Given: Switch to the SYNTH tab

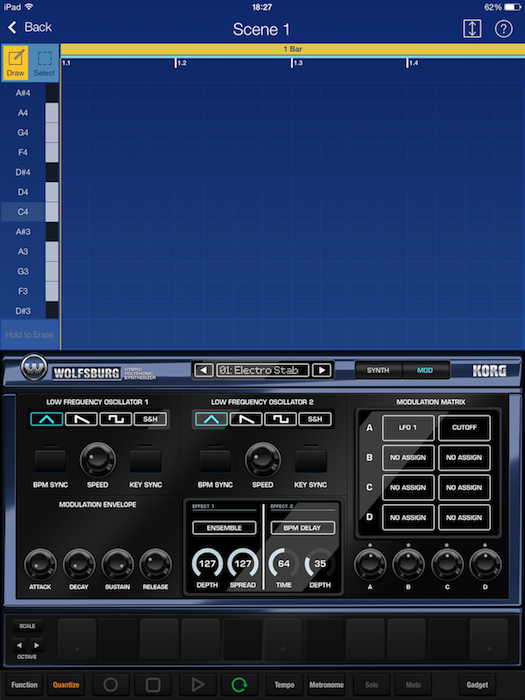Looking at the screenshot, I should coord(378,370).
